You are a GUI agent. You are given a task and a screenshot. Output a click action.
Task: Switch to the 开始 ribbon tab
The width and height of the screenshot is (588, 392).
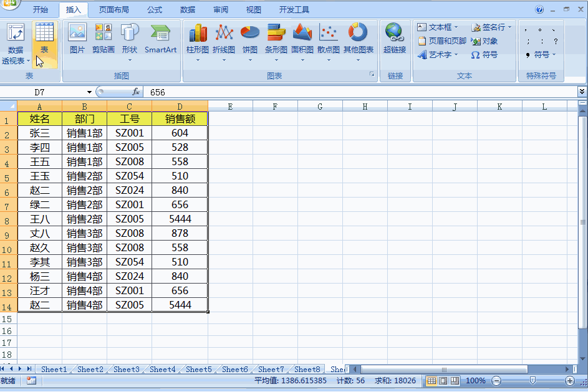coord(41,10)
